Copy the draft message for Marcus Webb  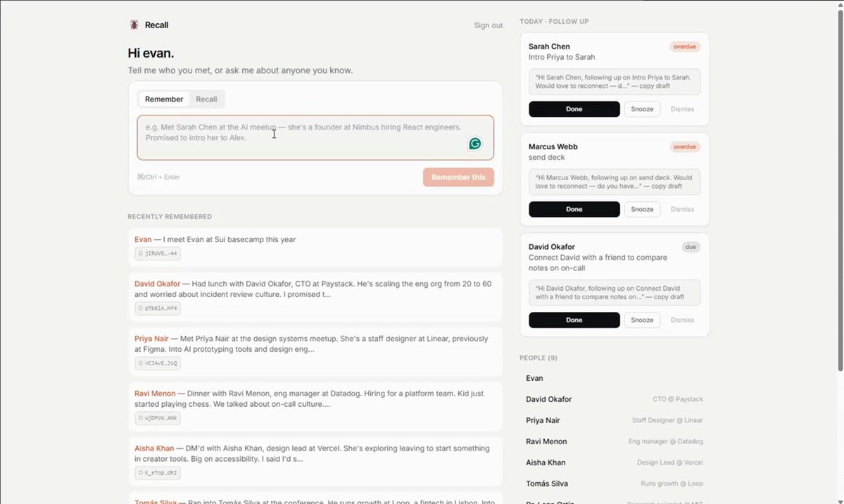[x=614, y=182]
